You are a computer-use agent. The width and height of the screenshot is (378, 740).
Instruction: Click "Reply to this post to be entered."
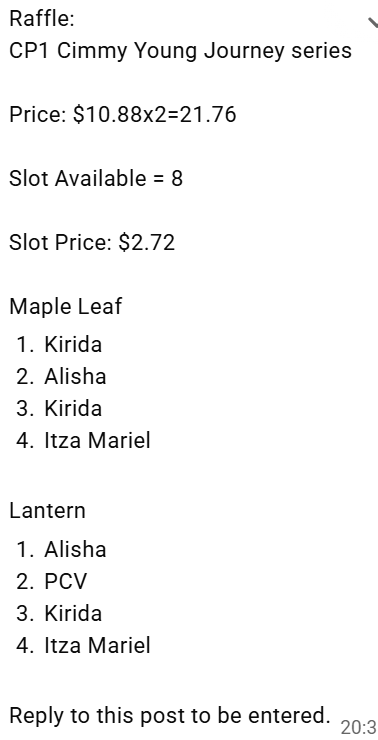[x=169, y=716]
